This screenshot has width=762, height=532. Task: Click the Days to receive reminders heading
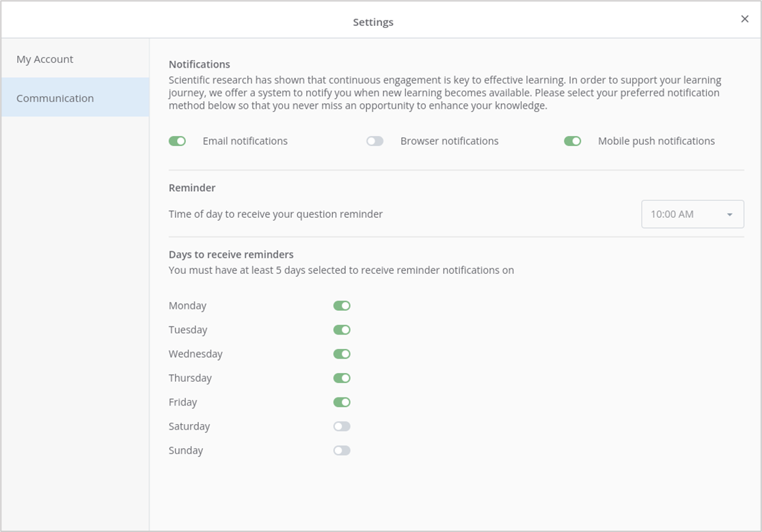coord(231,255)
